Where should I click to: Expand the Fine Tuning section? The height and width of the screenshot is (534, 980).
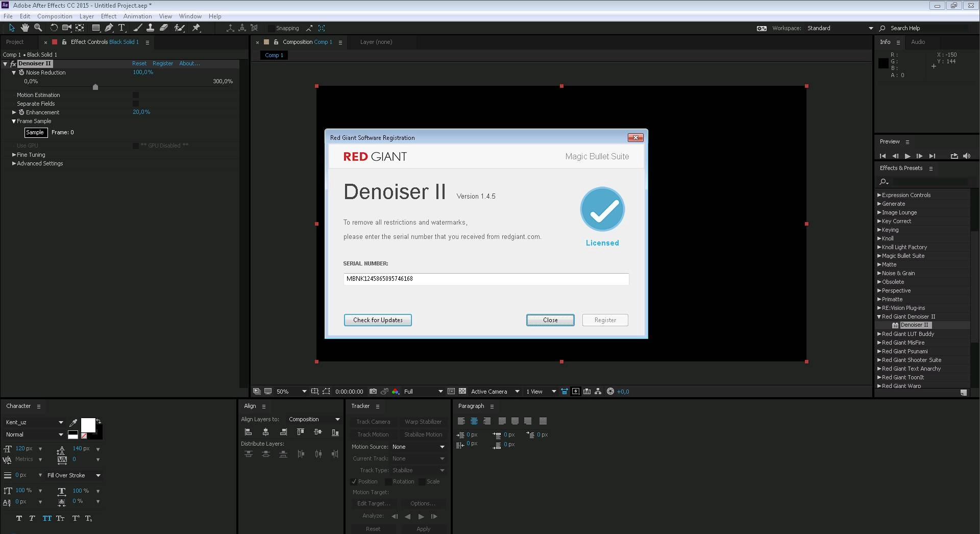pos(14,155)
